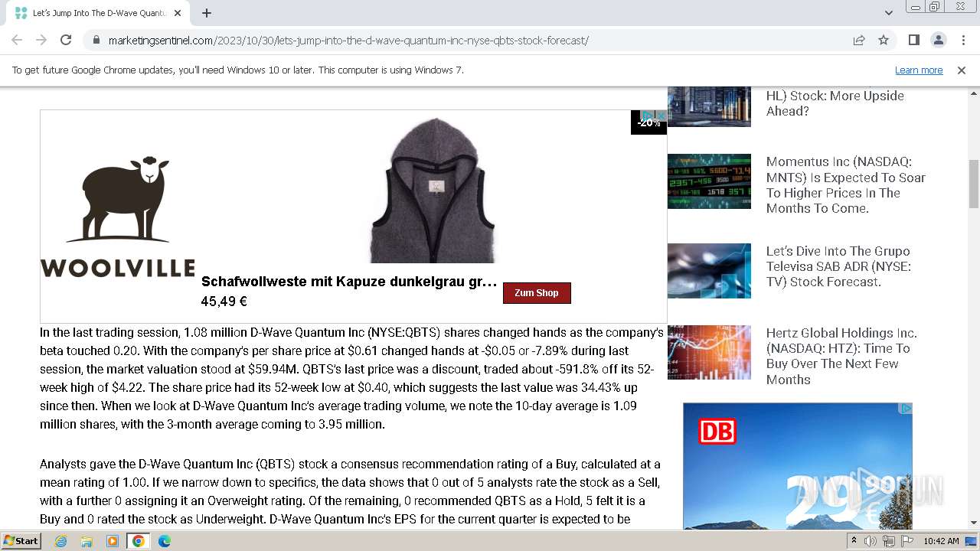
Task: Click the grey hooded vest product image
Action: [433, 190]
